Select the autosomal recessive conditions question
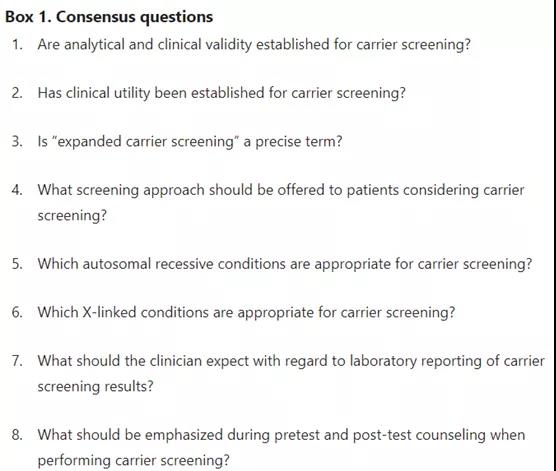 point(285,264)
